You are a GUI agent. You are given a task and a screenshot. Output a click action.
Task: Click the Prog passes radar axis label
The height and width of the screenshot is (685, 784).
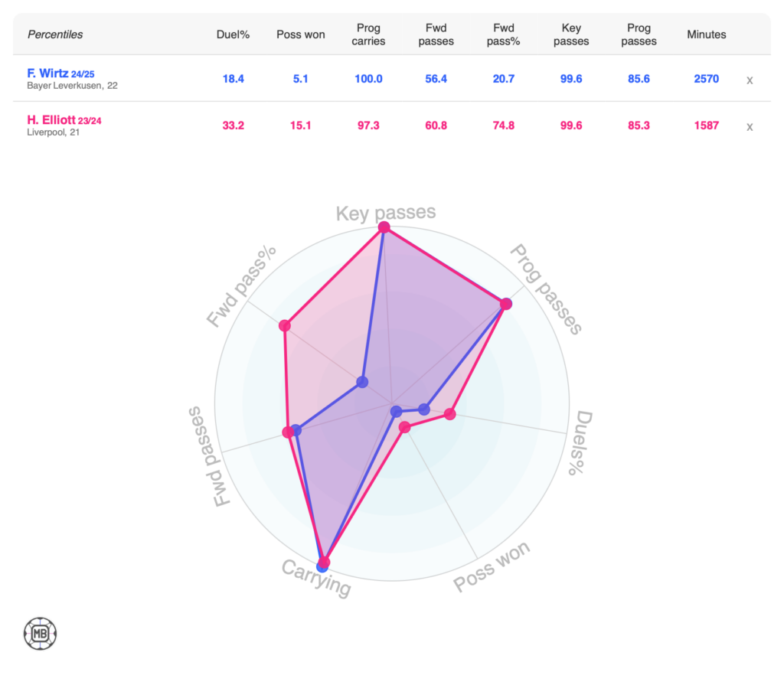547,289
